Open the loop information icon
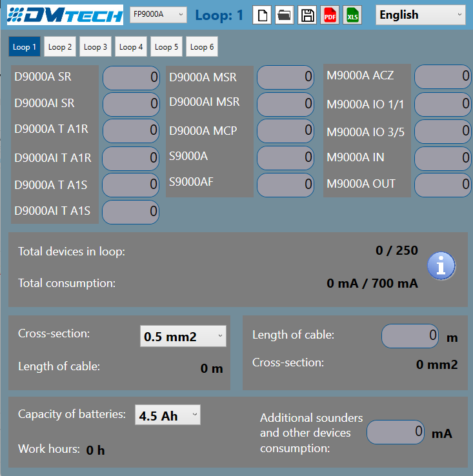 pos(441,266)
